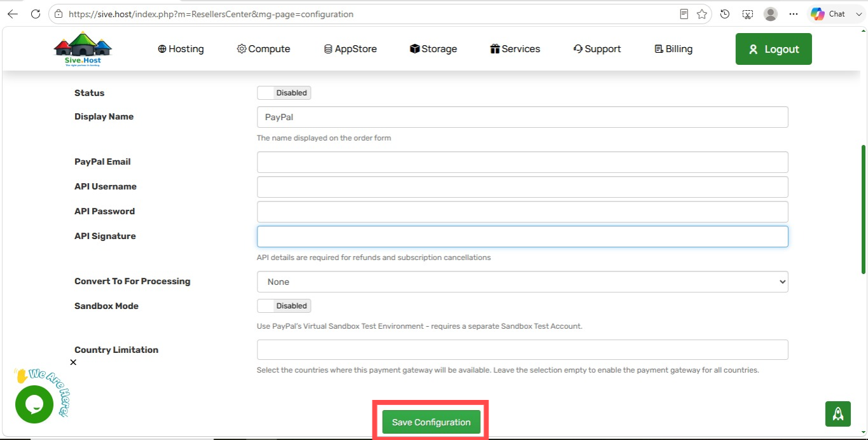This screenshot has width=868, height=440.
Task: Click the URL in the address bar
Action: tap(210, 14)
